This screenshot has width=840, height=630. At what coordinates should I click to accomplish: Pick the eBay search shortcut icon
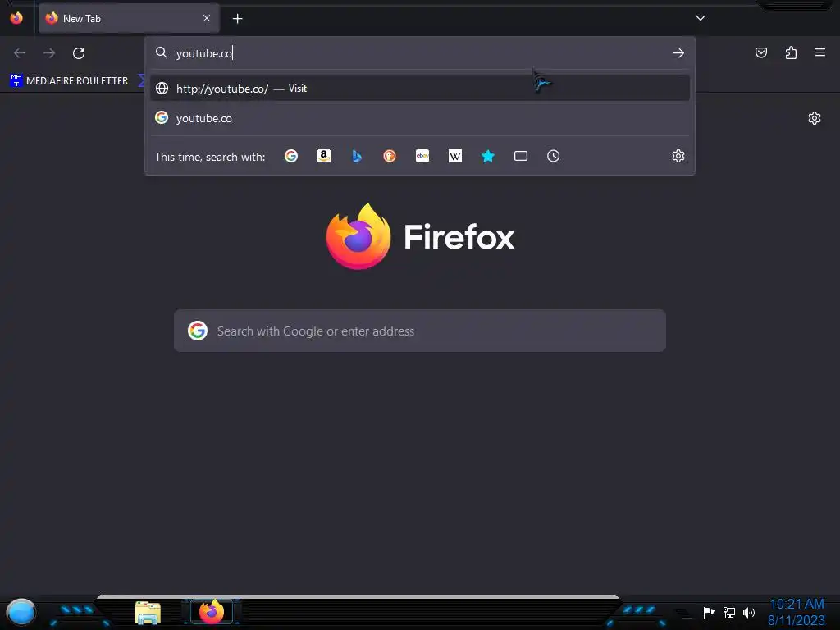pyautogui.click(x=422, y=156)
